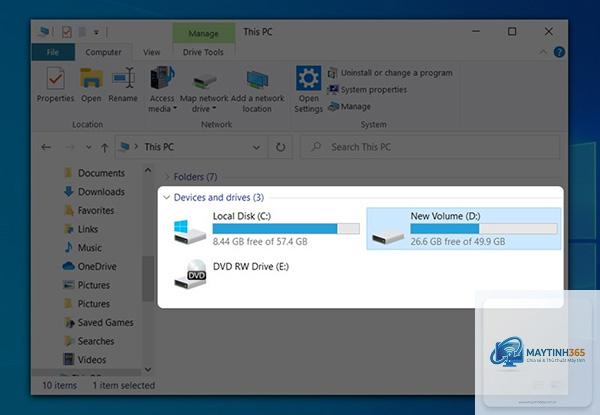Click Uninstall or change a program
The image size is (600, 415).
[x=390, y=73]
